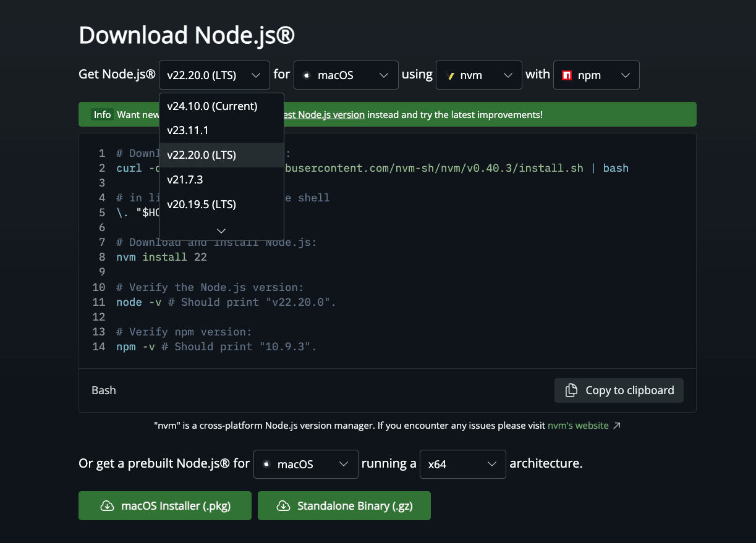Click the nvm logo icon in selector

tap(450, 75)
